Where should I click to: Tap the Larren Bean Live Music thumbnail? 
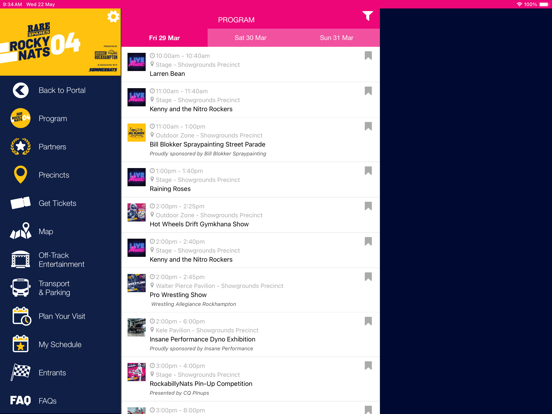pyautogui.click(x=137, y=62)
